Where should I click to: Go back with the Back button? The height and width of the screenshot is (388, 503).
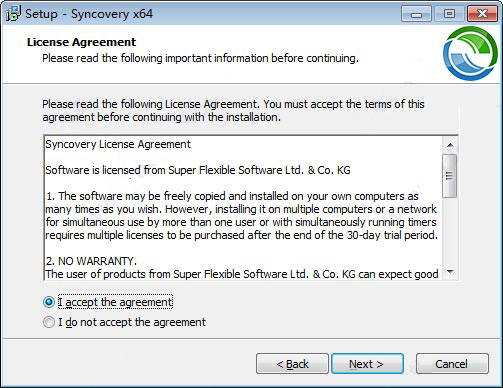click(x=292, y=364)
